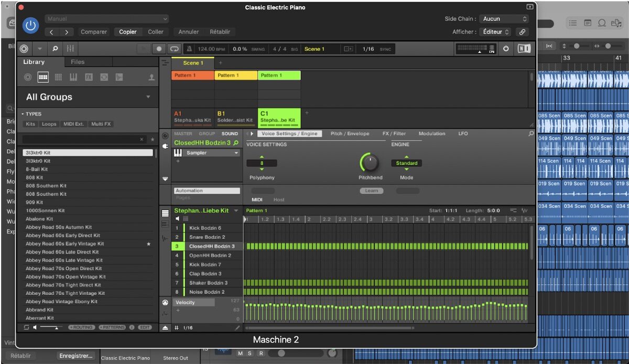Toggle prehear speaker icon in browser footer
Viewport: 629px width, 364px height.
tap(35, 327)
